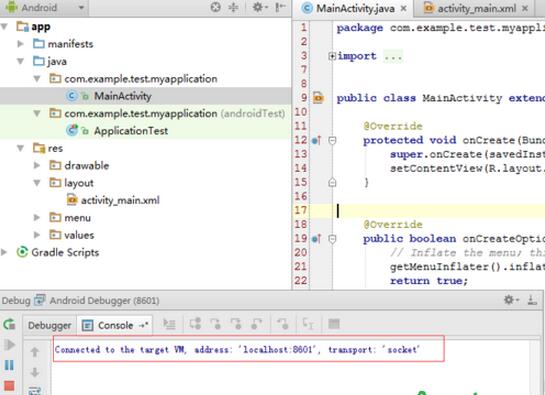Close the activity_main.xml tab
545x395 pixels.
(x=525, y=8)
